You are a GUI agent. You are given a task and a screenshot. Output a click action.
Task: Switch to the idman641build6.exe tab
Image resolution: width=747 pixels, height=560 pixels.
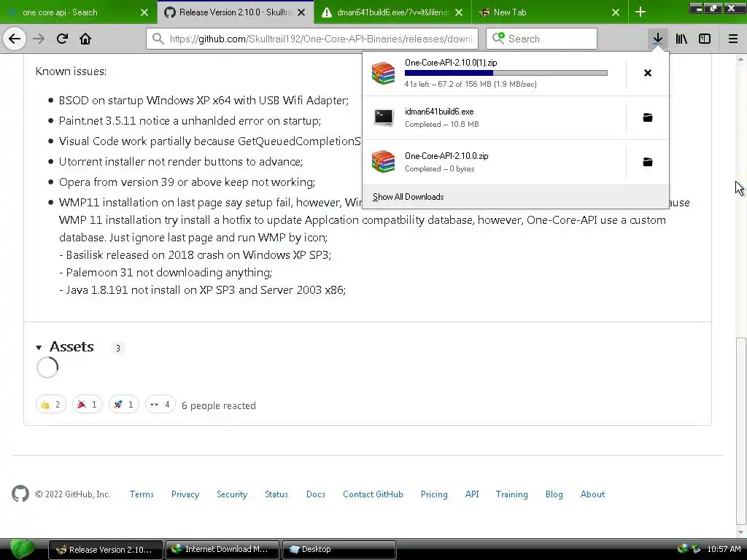tap(392, 12)
